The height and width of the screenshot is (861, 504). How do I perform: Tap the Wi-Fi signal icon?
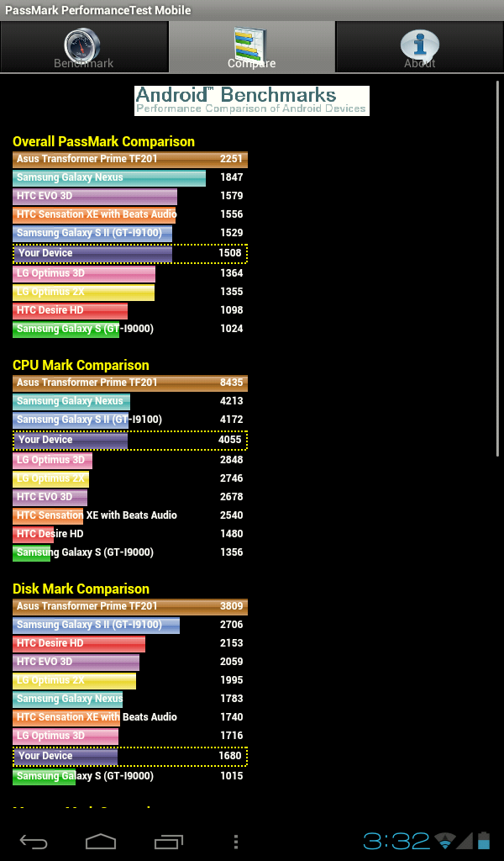(x=444, y=841)
